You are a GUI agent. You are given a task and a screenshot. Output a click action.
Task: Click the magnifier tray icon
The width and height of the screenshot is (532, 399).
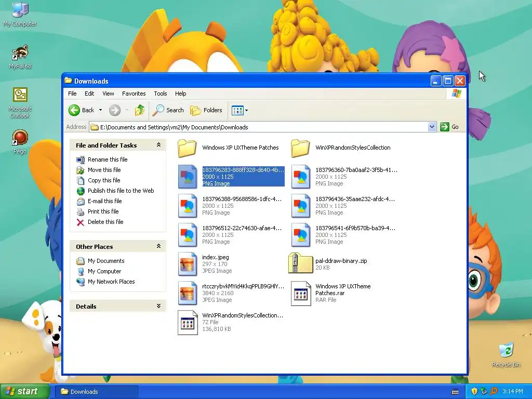(494, 392)
